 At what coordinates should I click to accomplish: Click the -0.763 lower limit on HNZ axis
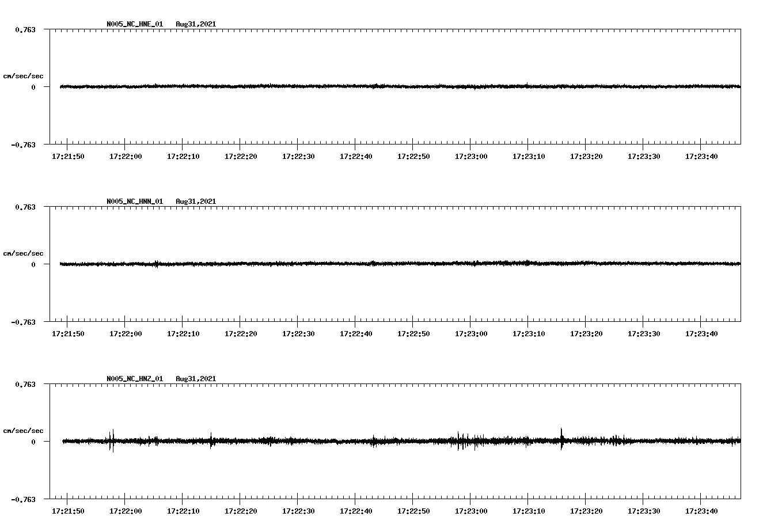click(23, 499)
